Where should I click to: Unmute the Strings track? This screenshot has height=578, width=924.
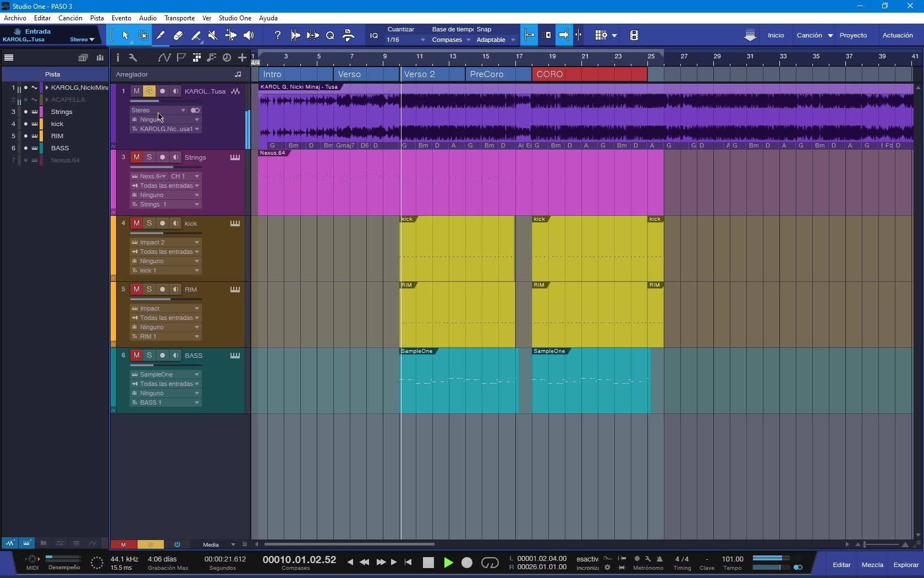pyautogui.click(x=136, y=157)
